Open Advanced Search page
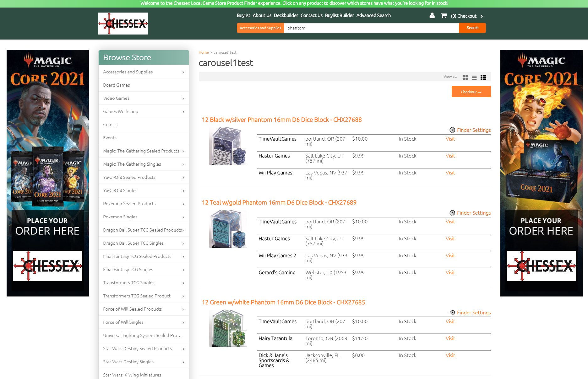The width and height of the screenshot is (588, 379). [373, 15]
